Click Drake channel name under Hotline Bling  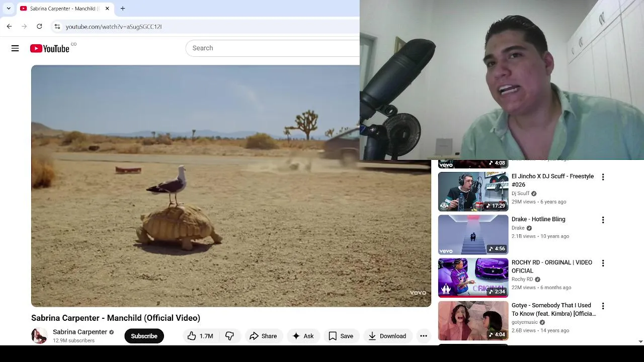pyautogui.click(x=518, y=228)
